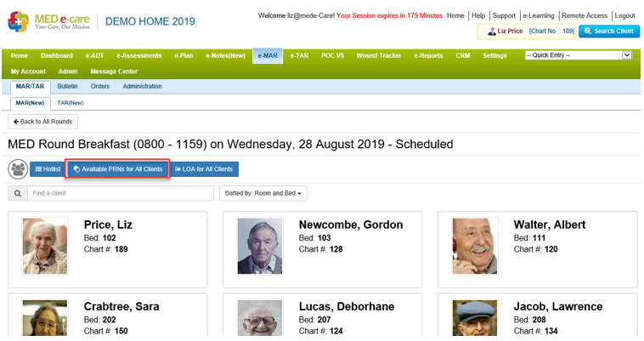
Task: Click the Logout link
Action: click(624, 15)
